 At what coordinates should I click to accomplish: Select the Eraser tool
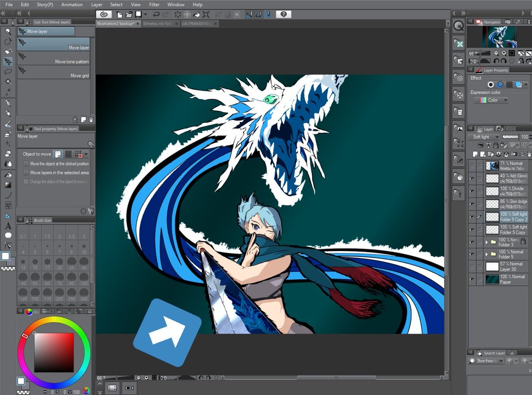8,154
